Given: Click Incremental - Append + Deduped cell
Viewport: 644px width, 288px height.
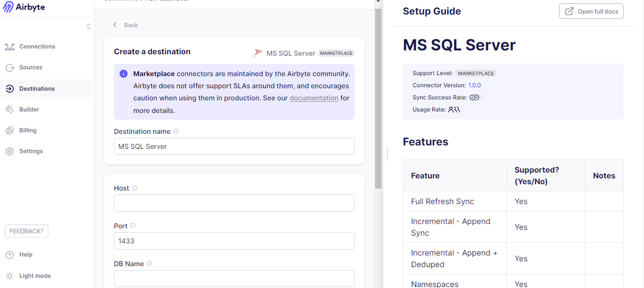Looking at the screenshot, I should click(455, 258).
